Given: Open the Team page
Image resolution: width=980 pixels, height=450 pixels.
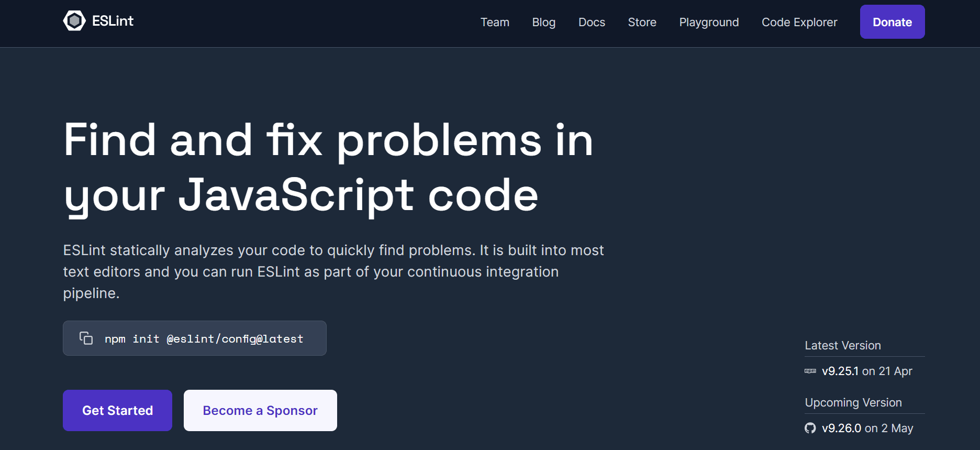Looking at the screenshot, I should pyautogui.click(x=495, y=23).
